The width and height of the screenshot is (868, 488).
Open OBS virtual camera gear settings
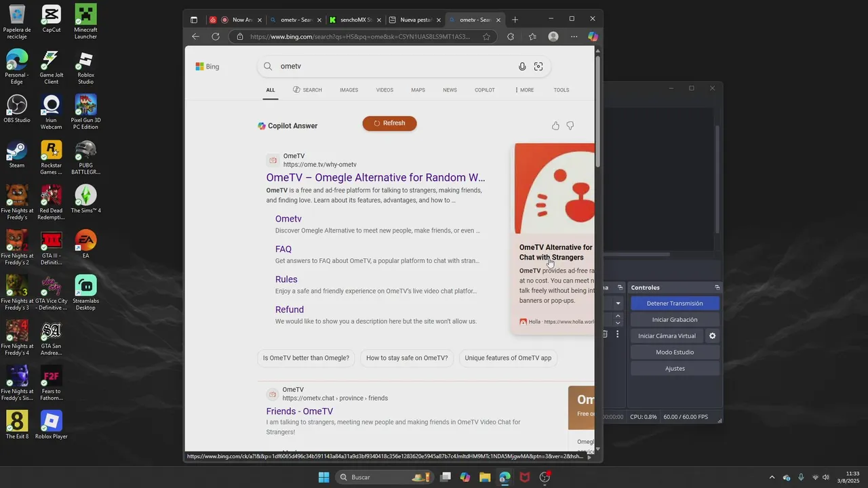(712, 335)
